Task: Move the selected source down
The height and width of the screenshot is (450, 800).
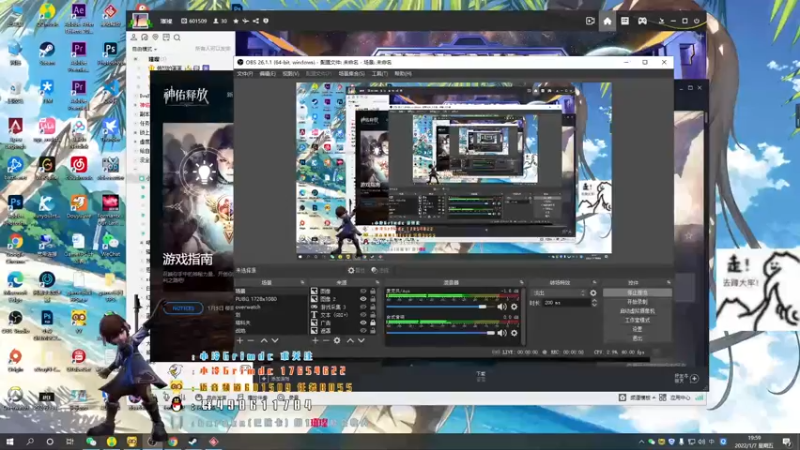Action: 361,340
